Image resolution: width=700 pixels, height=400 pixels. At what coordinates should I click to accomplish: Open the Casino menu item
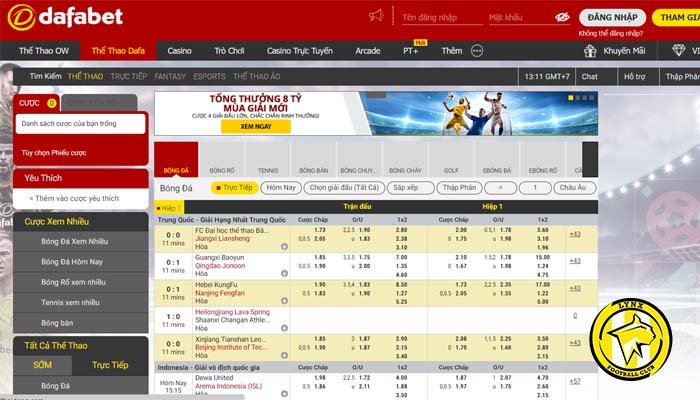[x=179, y=51]
